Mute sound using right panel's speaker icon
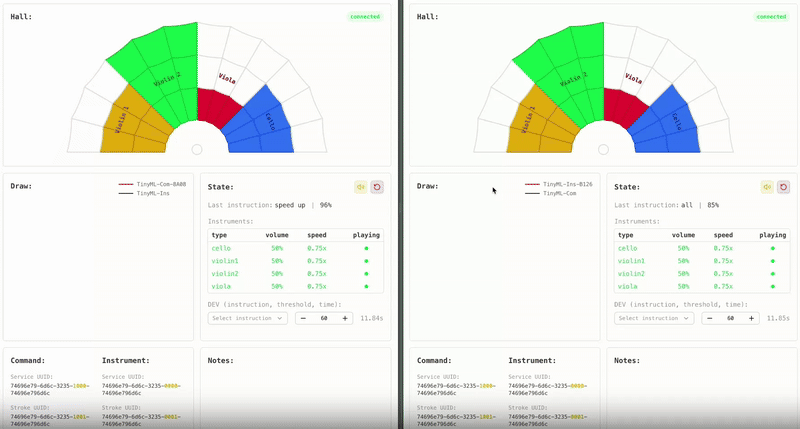The width and height of the screenshot is (800, 429). (x=767, y=186)
